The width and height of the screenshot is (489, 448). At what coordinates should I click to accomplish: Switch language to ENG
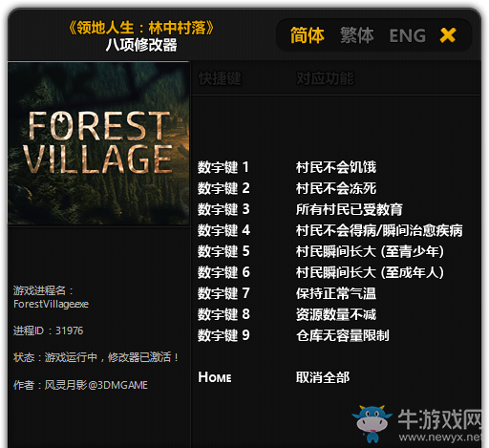coord(408,35)
